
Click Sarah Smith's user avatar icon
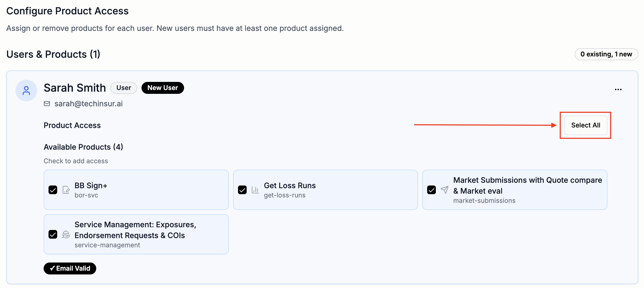(26, 91)
